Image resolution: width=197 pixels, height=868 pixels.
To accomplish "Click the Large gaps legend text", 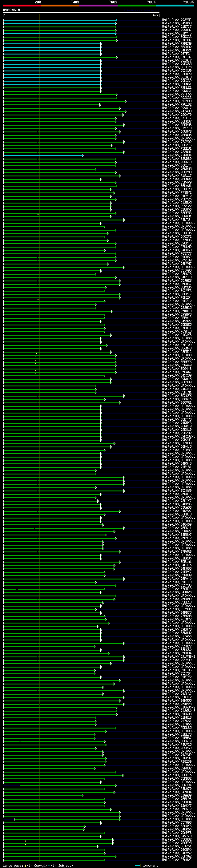I will 38,866.
